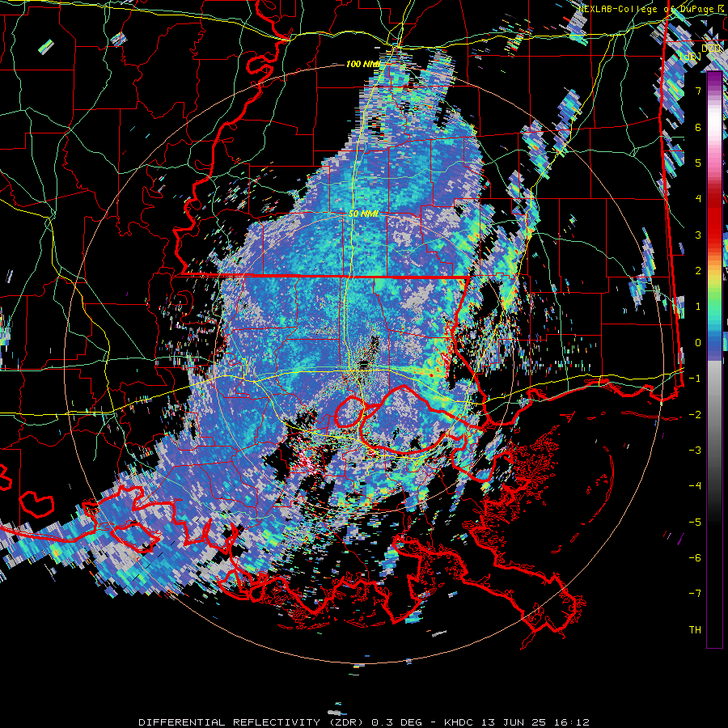Screen dimensions: 728x728
Task: Click the 50 NMI range ring label
Action: pos(363,214)
